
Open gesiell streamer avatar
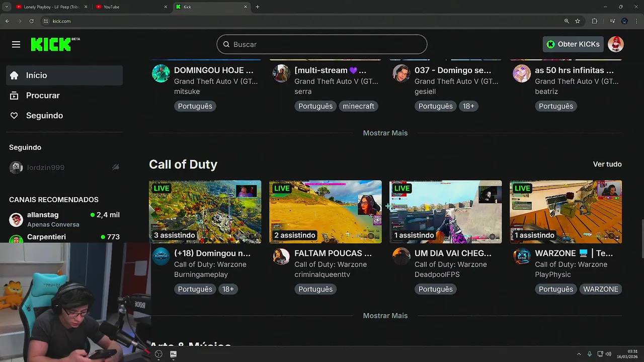coord(401,73)
